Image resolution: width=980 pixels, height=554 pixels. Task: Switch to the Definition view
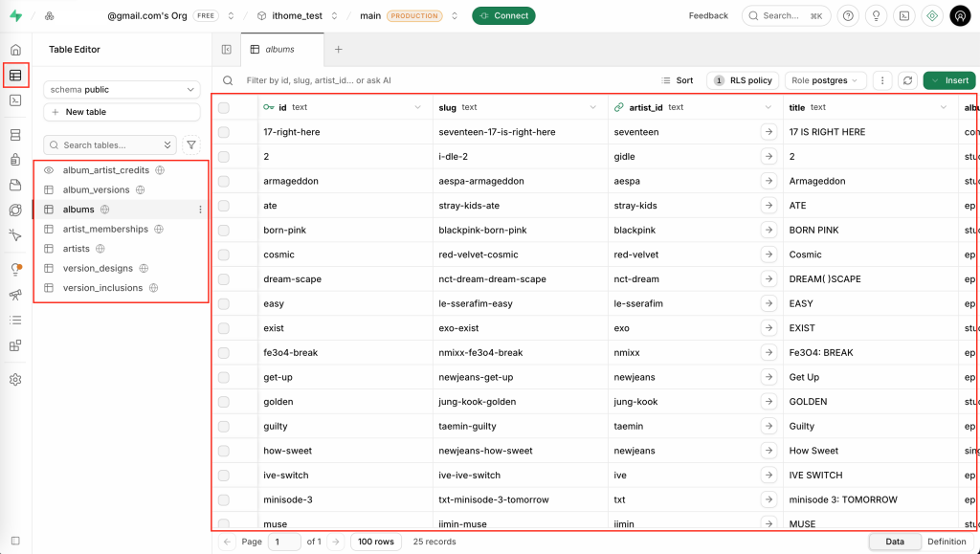(x=947, y=542)
